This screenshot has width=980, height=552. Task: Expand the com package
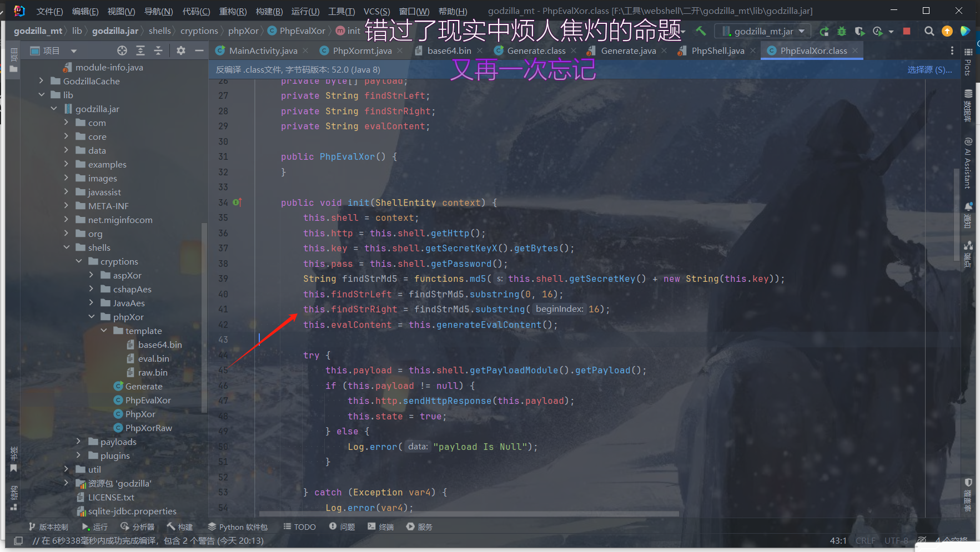click(x=66, y=123)
